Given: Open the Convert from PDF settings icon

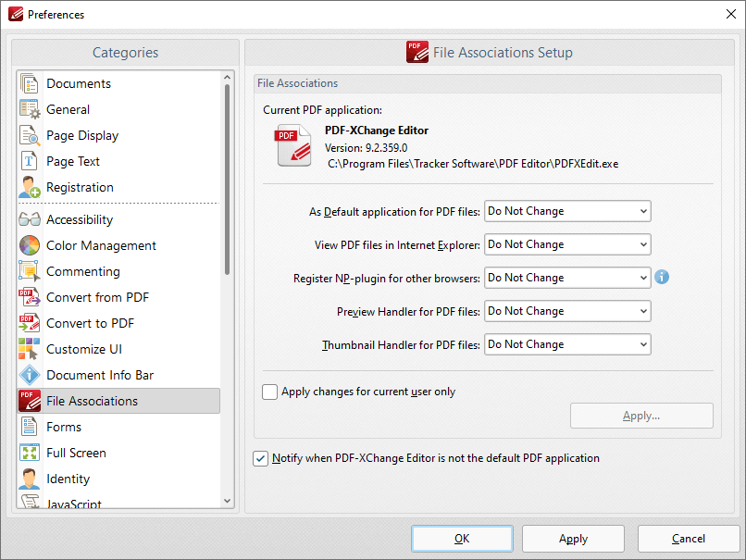Looking at the screenshot, I should pyautogui.click(x=31, y=297).
